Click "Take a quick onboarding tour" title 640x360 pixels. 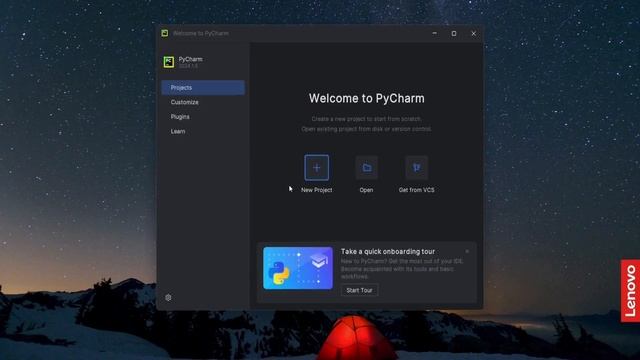coord(388,251)
